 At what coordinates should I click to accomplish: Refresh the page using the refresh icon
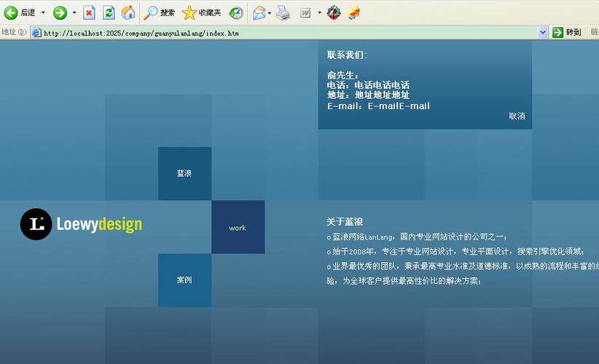coord(109,13)
